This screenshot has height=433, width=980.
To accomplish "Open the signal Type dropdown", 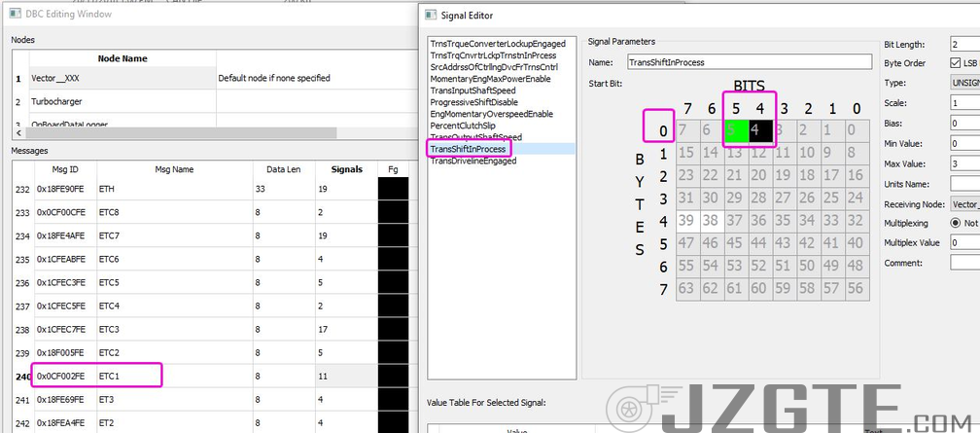I will click(x=963, y=83).
